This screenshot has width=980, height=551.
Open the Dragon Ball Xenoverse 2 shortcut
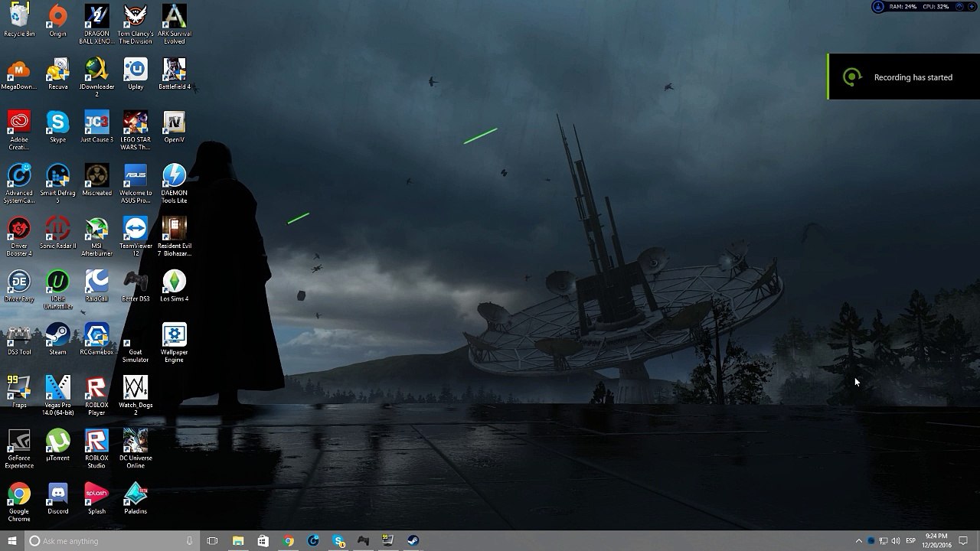[x=96, y=24]
